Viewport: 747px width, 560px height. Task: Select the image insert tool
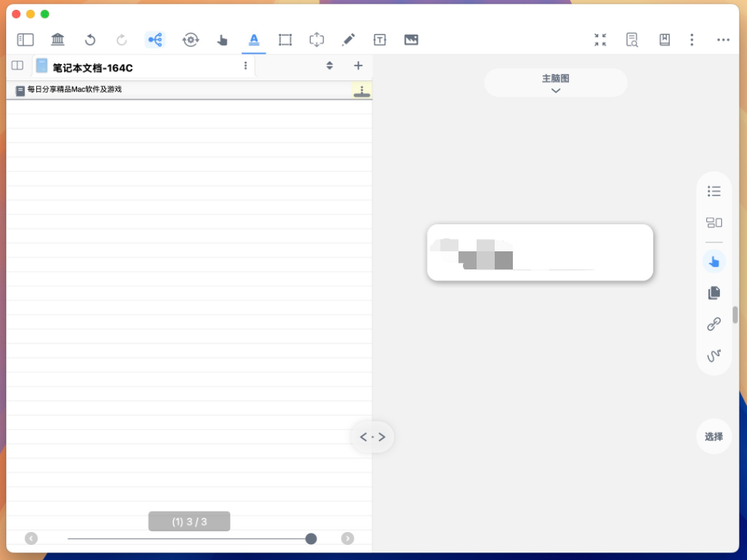click(x=411, y=40)
